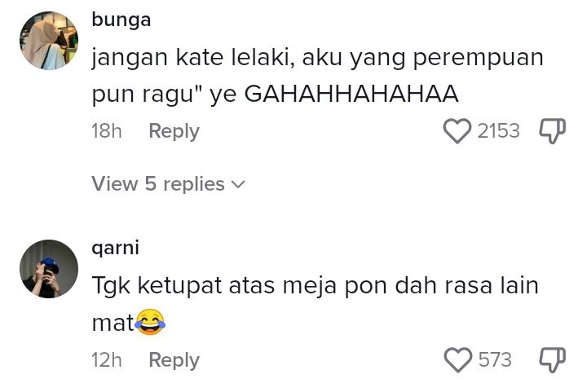Image resolution: width=587 pixels, height=392 pixels.
Task: Reply to qarni's comment
Action: (x=174, y=359)
